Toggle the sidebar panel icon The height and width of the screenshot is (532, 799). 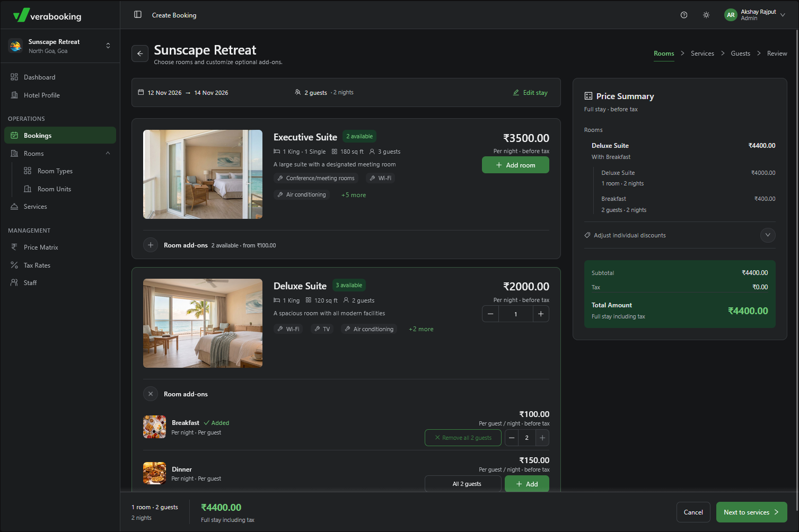coord(138,15)
